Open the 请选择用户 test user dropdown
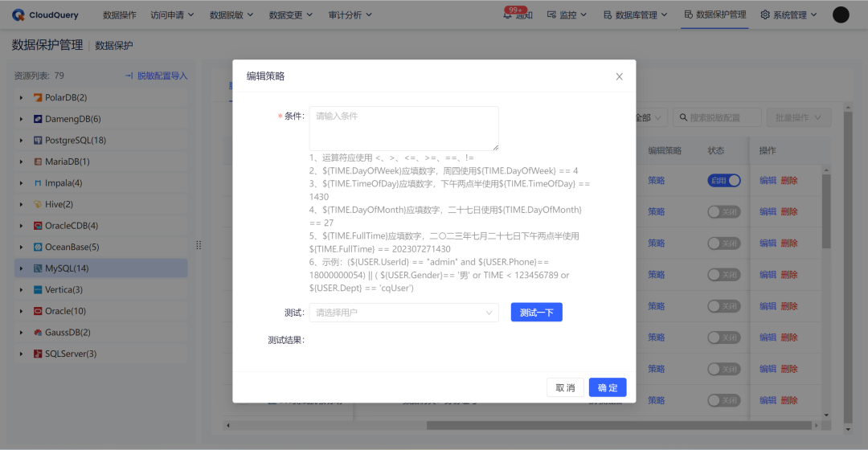Viewport: 868px width, 450px height. click(404, 313)
